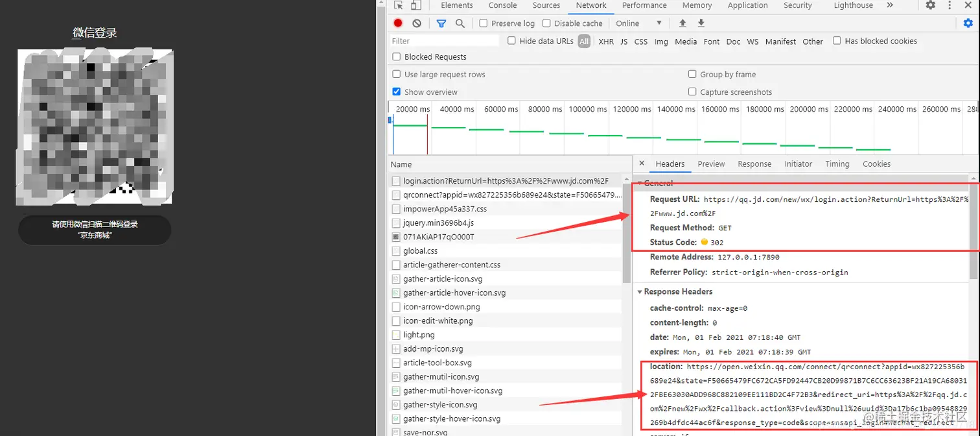Viewport: 980px width, 436px height.
Task: Select the All filter type
Action: [584, 42]
